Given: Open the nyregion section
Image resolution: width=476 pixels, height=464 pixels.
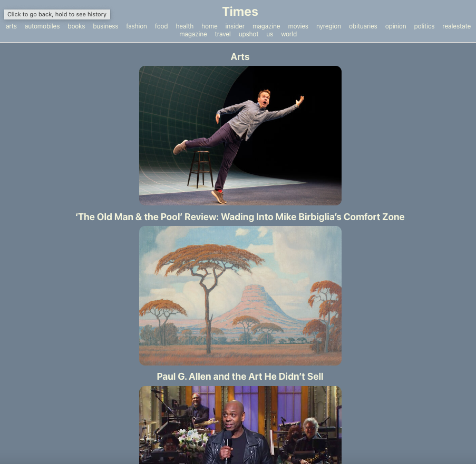Looking at the screenshot, I should point(328,26).
